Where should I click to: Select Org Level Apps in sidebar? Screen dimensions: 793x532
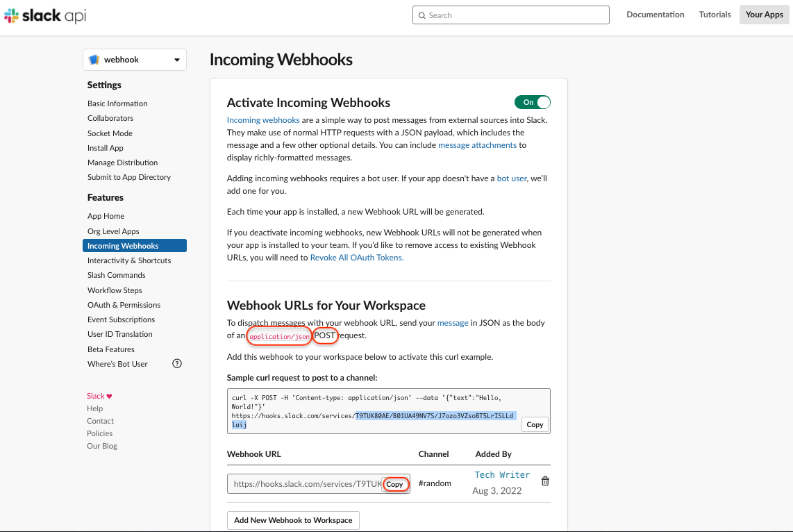[x=113, y=231]
